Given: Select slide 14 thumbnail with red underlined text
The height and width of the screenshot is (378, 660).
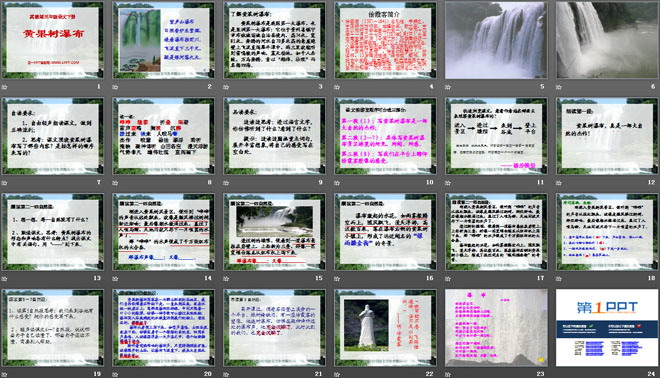Looking at the screenshot, I should (x=163, y=232).
